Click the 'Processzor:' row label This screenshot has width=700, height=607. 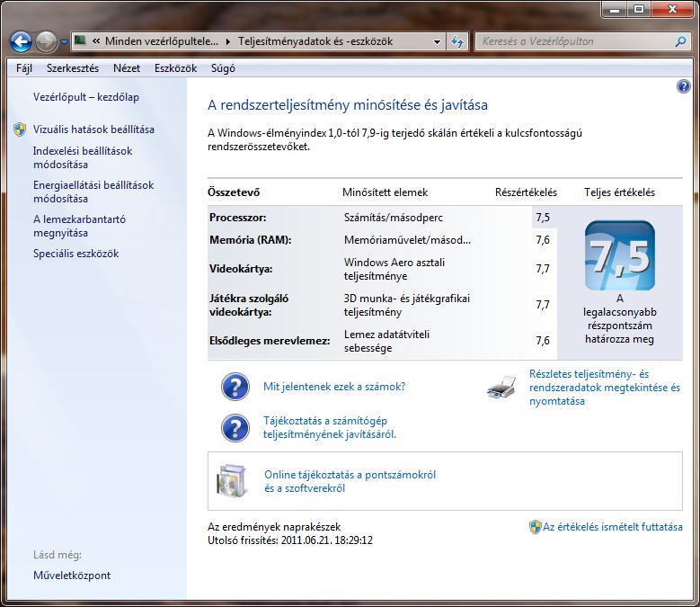click(x=238, y=218)
